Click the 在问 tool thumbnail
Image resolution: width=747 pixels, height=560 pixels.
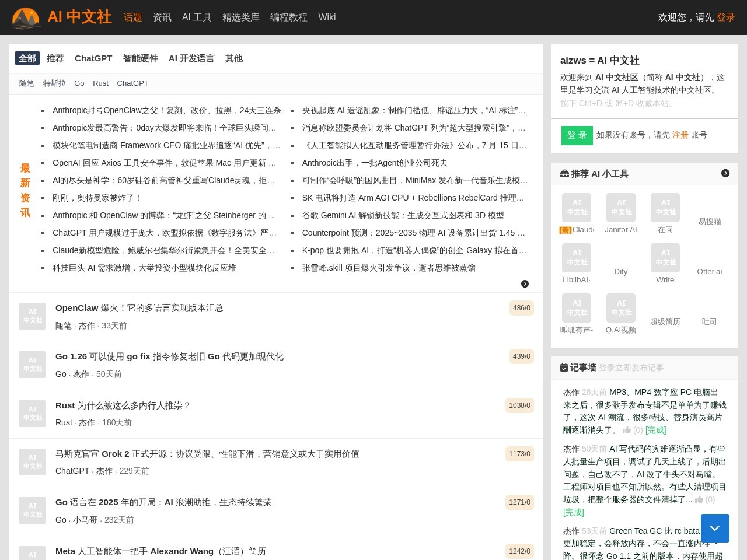click(665, 208)
